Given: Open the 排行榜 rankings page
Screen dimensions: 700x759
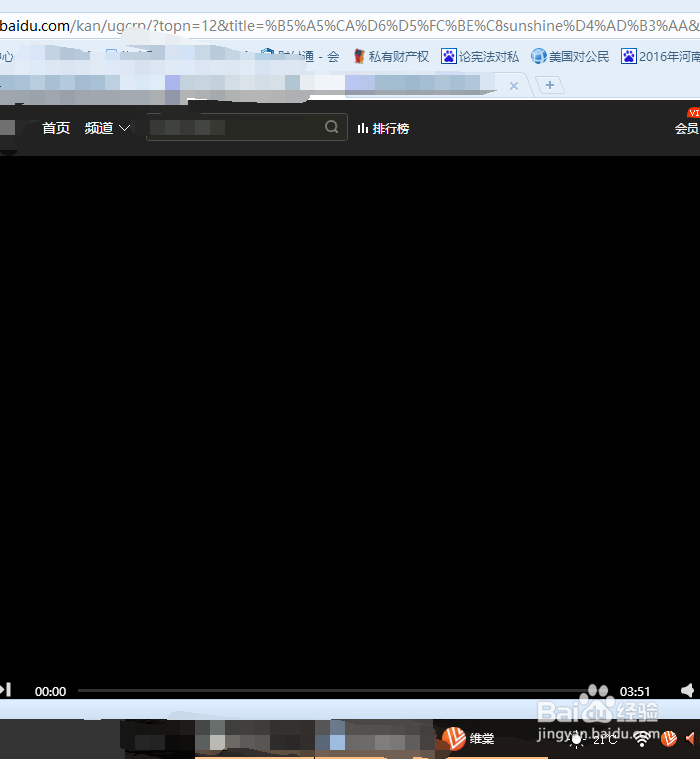Looking at the screenshot, I should pos(383,128).
